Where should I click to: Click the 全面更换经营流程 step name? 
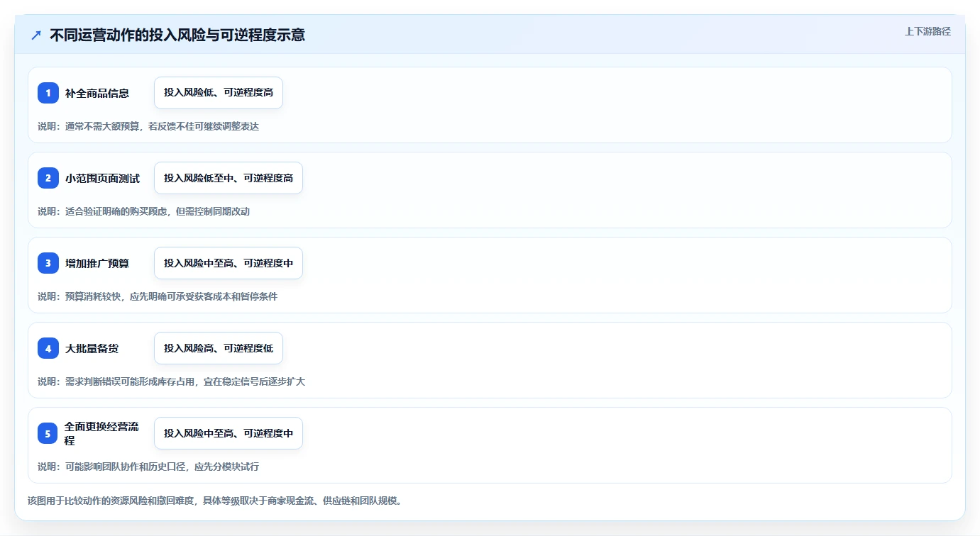click(x=101, y=433)
